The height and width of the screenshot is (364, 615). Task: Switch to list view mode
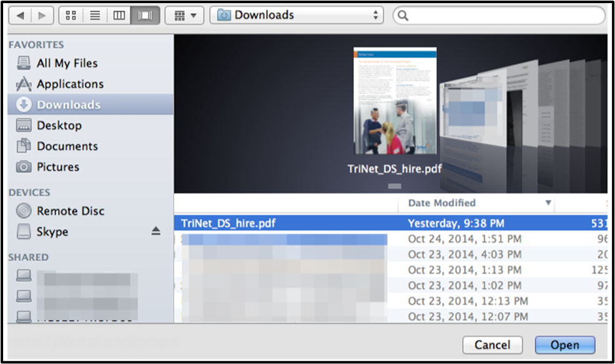coord(95,15)
